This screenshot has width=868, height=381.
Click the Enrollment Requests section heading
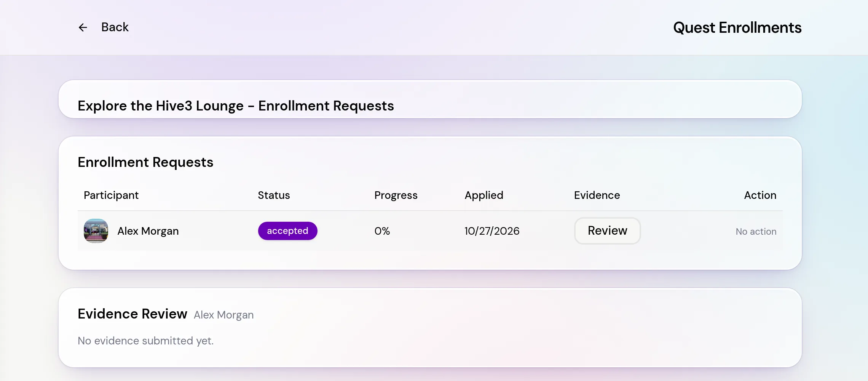coord(145,162)
